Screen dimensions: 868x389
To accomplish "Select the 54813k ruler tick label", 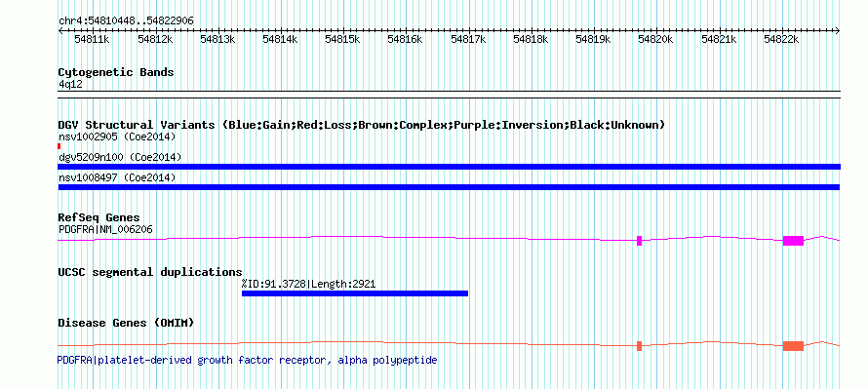I will pos(218,39).
